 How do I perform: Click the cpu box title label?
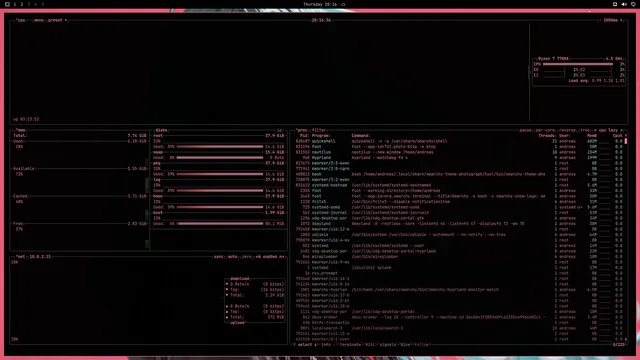pyautogui.click(x=21, y=20)
